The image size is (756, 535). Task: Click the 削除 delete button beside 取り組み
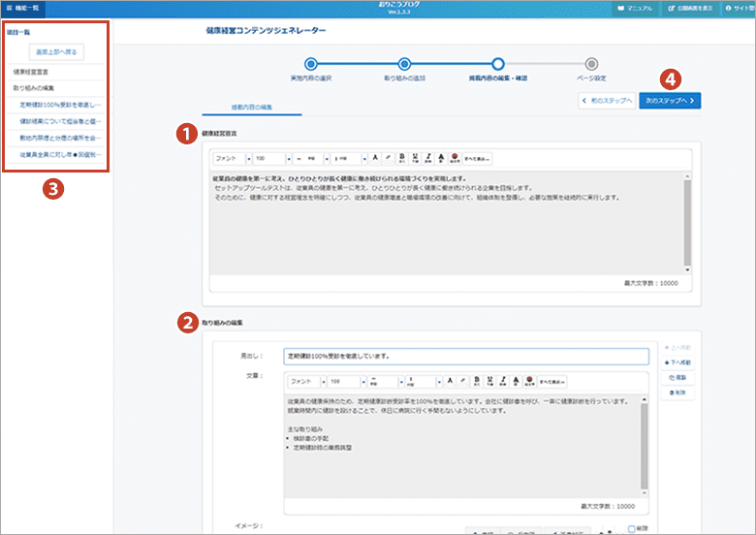679,392
